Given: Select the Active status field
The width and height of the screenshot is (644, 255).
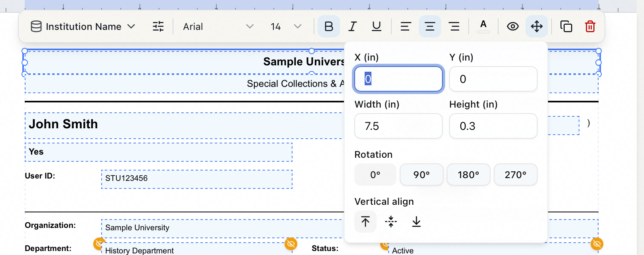Looking at the screenshot, I should coord(493,249).
